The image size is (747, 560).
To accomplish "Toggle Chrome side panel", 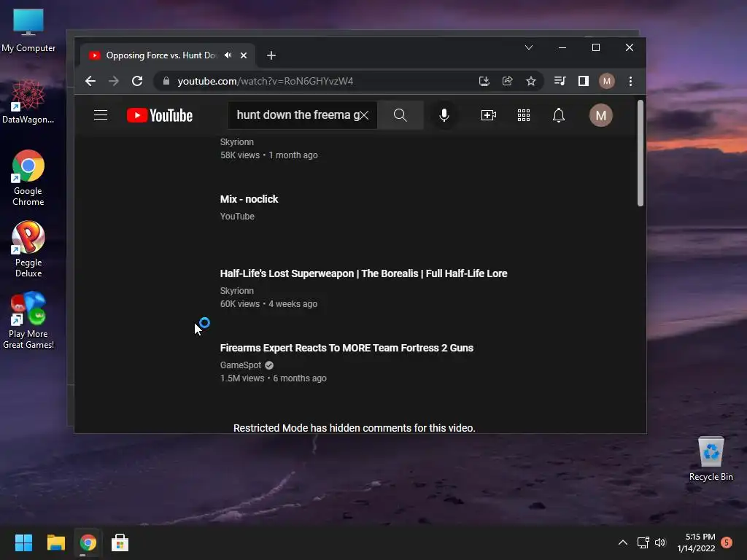I will (583, 81).
